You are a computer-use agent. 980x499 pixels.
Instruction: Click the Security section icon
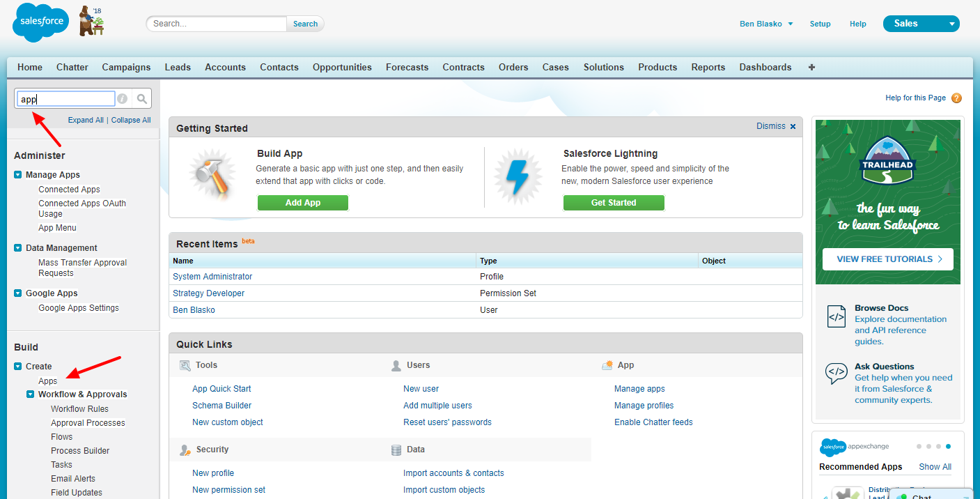point(185,450)
